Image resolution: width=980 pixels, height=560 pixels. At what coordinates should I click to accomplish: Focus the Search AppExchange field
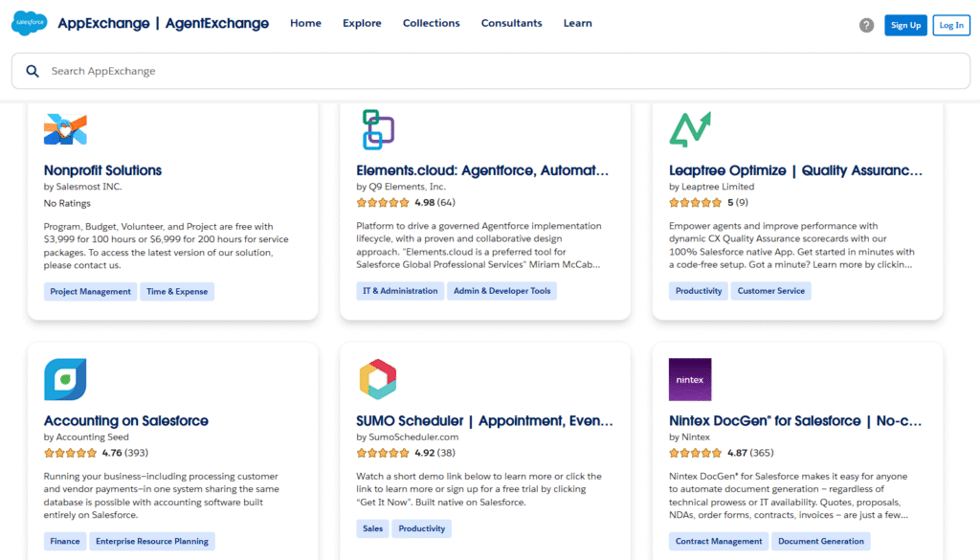pos(479,71)
